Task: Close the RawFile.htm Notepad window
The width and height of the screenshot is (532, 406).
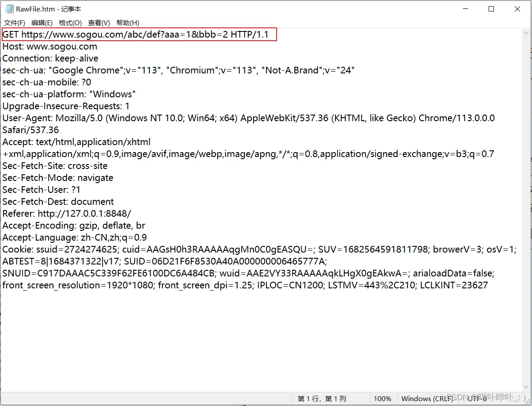Action: coord(517,9)
